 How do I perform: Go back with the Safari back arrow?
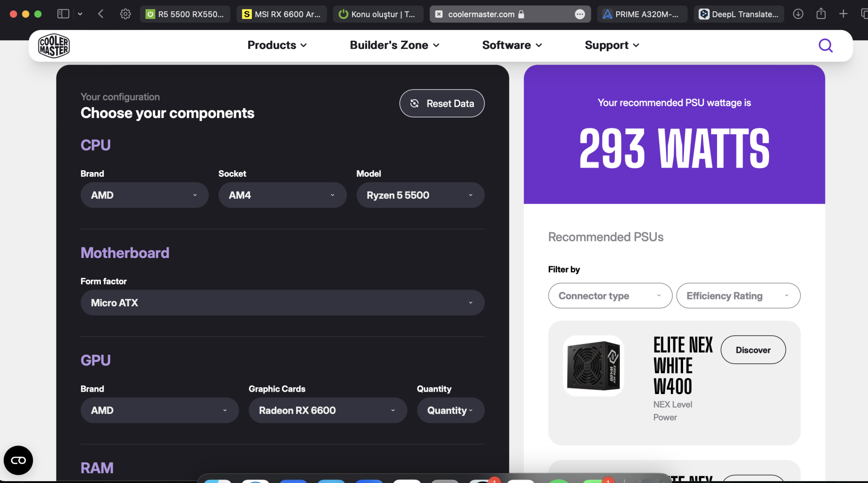click(101, 14)
